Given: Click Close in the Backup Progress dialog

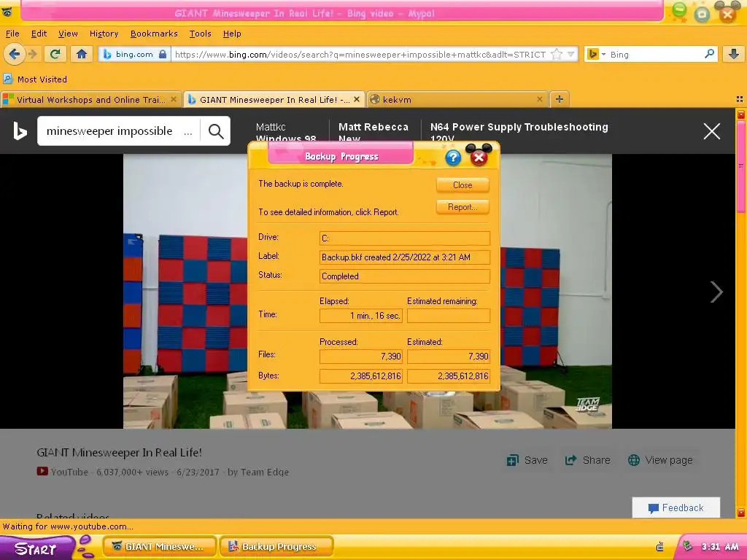Looking at the screenshot, I should coord(462,185).
